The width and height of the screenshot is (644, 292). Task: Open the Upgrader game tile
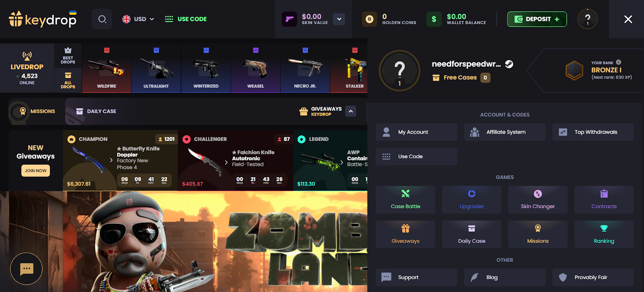[x=472, y=199]
